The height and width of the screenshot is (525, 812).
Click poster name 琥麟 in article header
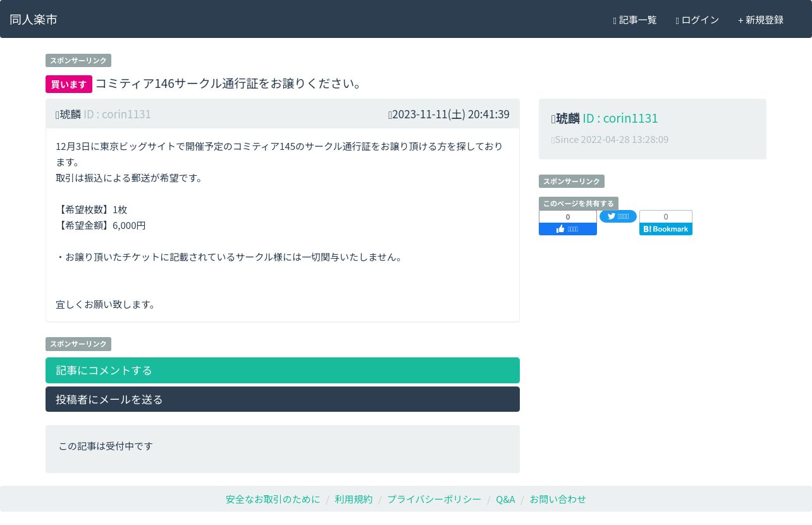click(x=70, y=114)
